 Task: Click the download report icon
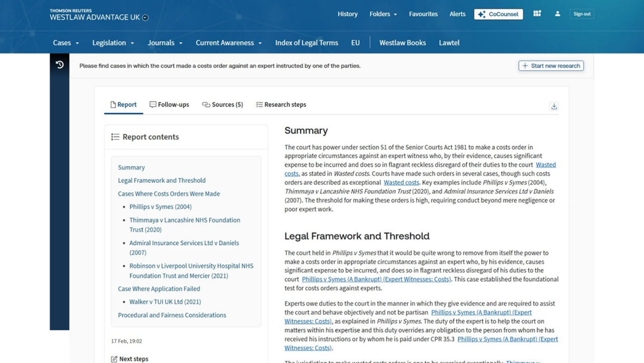[554, 106]
